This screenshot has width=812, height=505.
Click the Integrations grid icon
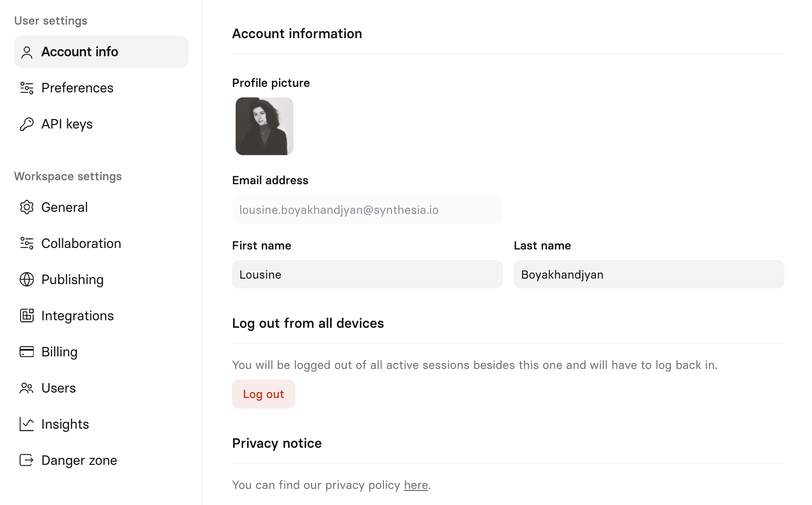tap(27, 316)
